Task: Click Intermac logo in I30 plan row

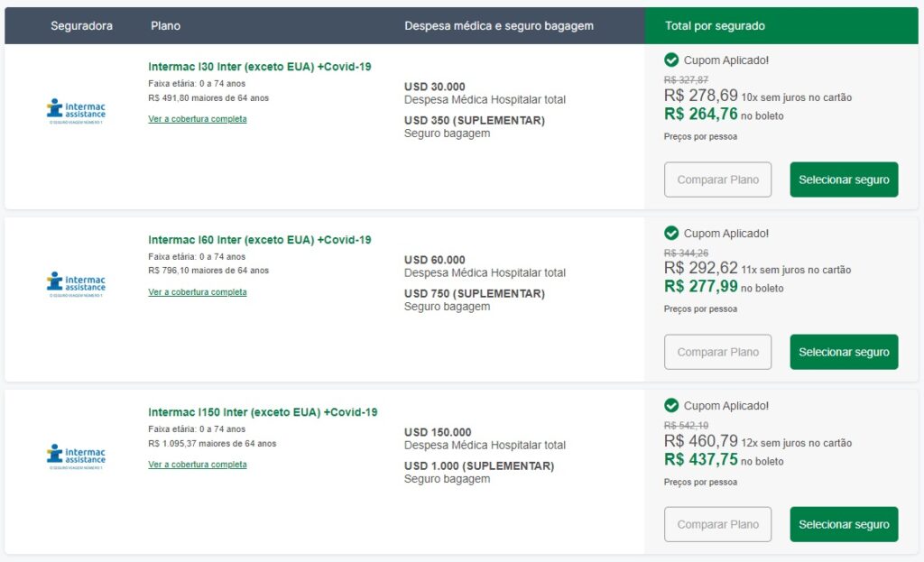Action: [76, 111]
